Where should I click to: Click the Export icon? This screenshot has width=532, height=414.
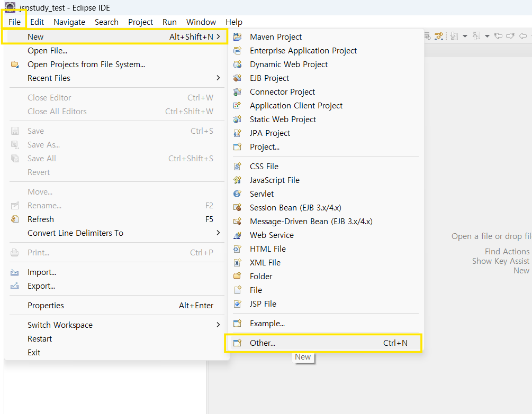click(x=15, y=286)
